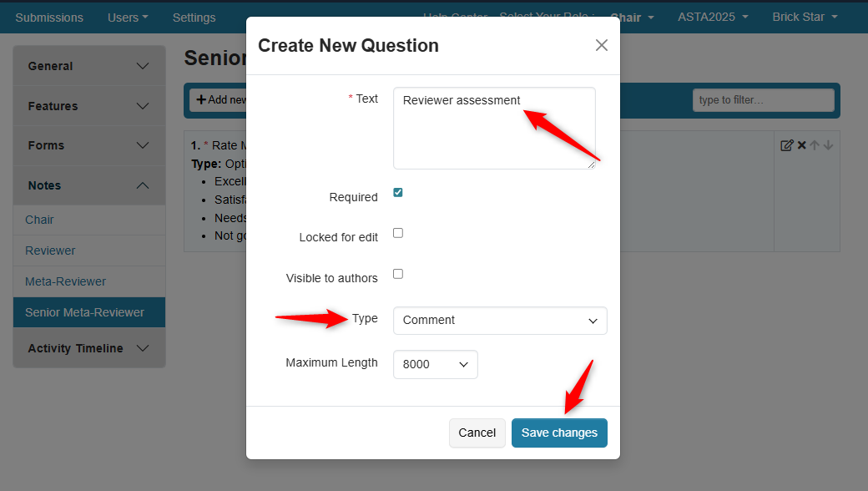Expand the General section chevron
Image resolution: width=868 pixels, height=491 pixels.
point(143,66)
